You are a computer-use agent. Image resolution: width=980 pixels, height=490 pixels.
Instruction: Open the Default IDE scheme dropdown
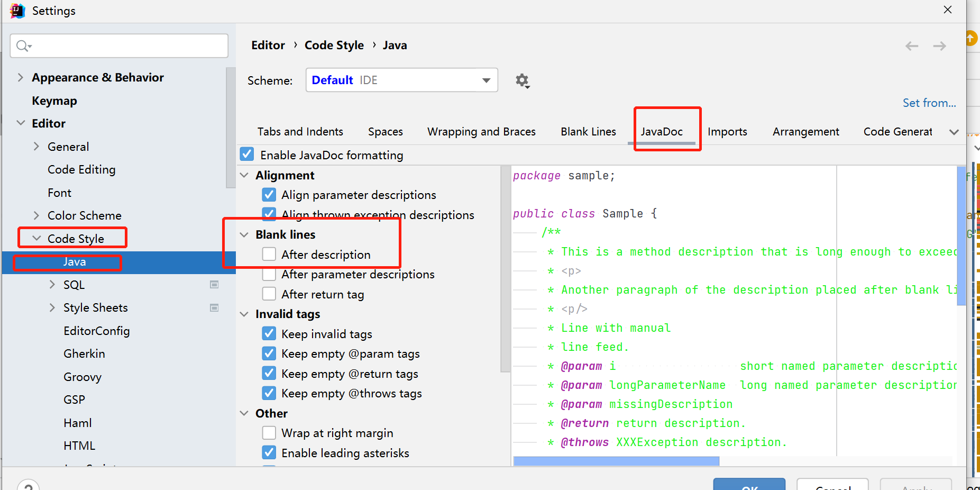485,80
